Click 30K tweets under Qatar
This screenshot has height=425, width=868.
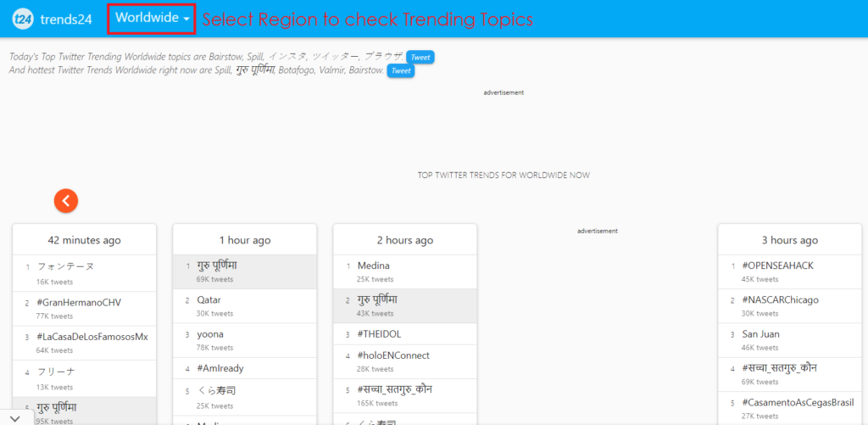tap(214, 313)
